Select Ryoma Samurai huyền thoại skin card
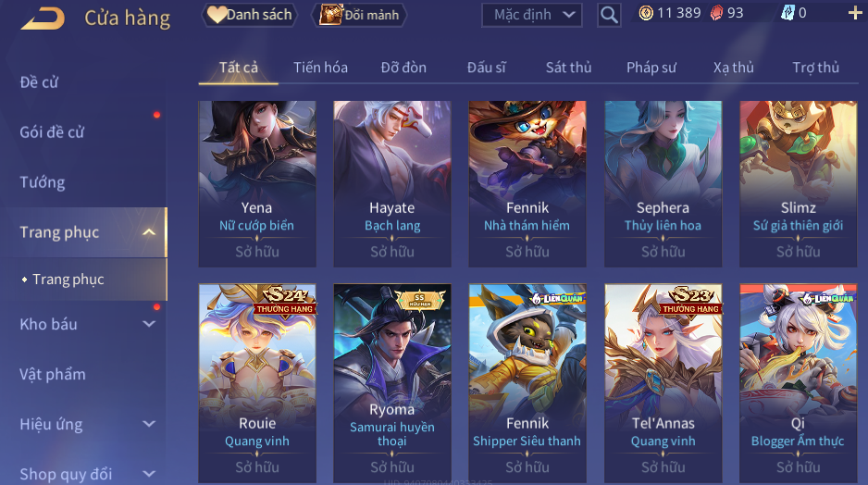Viewport: 868px width, 485px height. click(392, 383)
